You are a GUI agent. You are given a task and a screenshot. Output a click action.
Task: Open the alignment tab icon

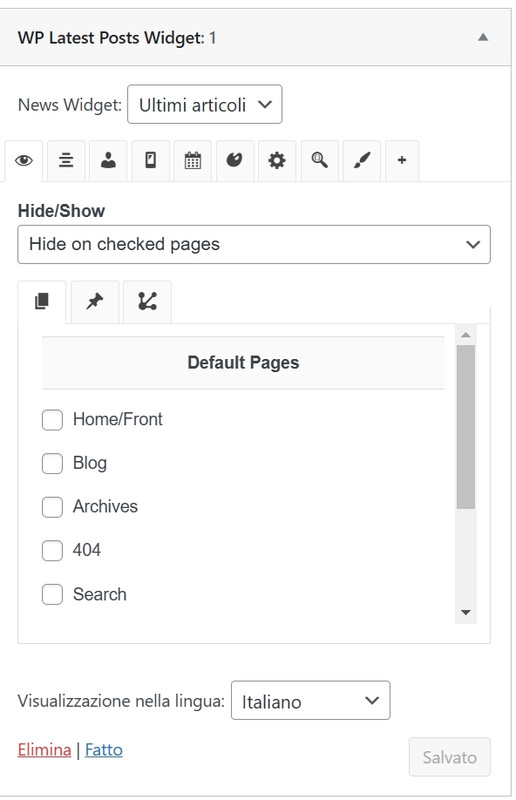coord(66,161)
